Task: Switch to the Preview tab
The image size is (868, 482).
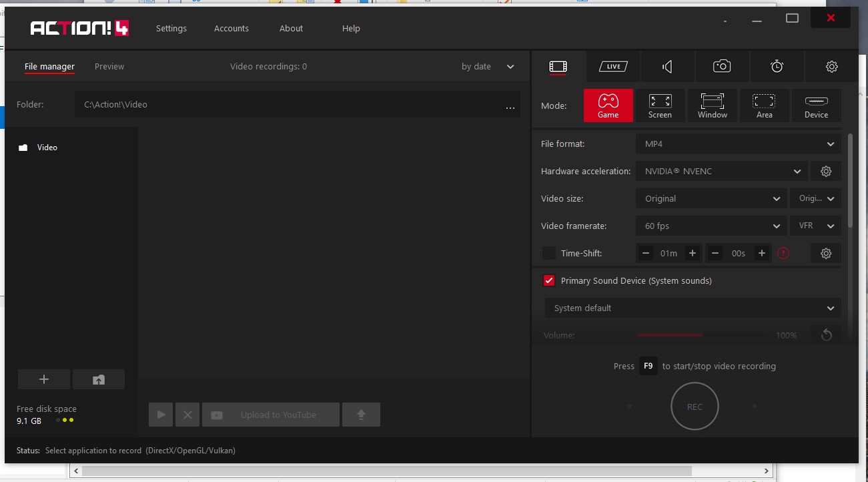Action: [109, 66]
